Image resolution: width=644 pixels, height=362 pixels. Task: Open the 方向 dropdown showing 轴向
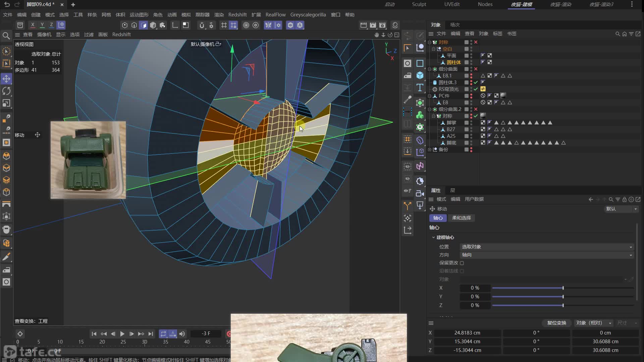(x=546, y=255)
